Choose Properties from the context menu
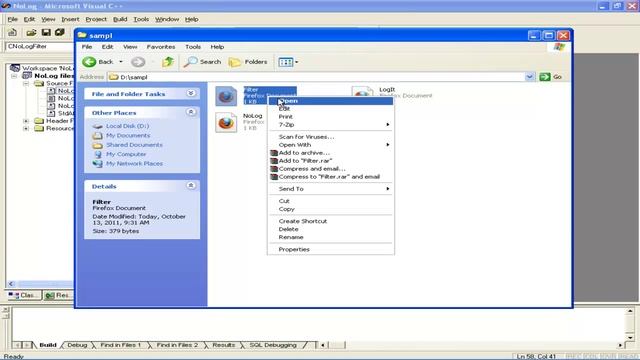 pyautogui.click(x=331, y=249)
